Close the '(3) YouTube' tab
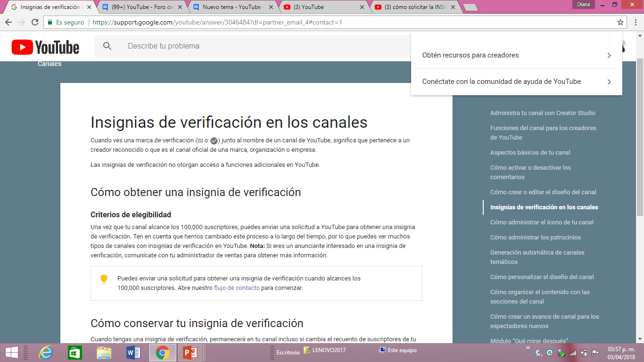Image resolution: width=644 pixels, height=362 pixels. pos(362,7)
